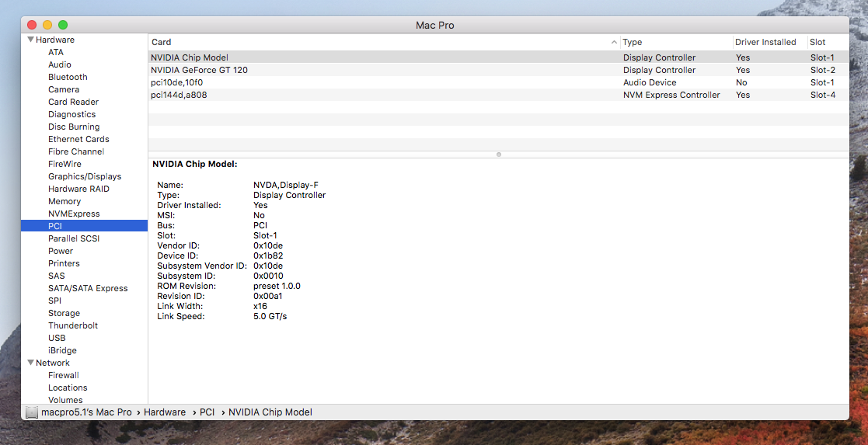This screenshot has width=868, height=445.
Task: Open the Firewall network entry
Action: point(64,375)
